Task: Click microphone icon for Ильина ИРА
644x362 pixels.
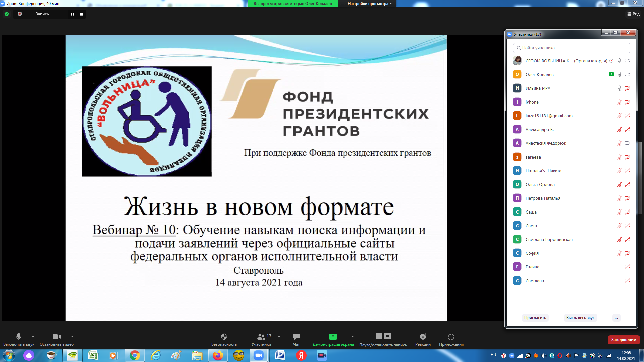Action: pos(620,88)
